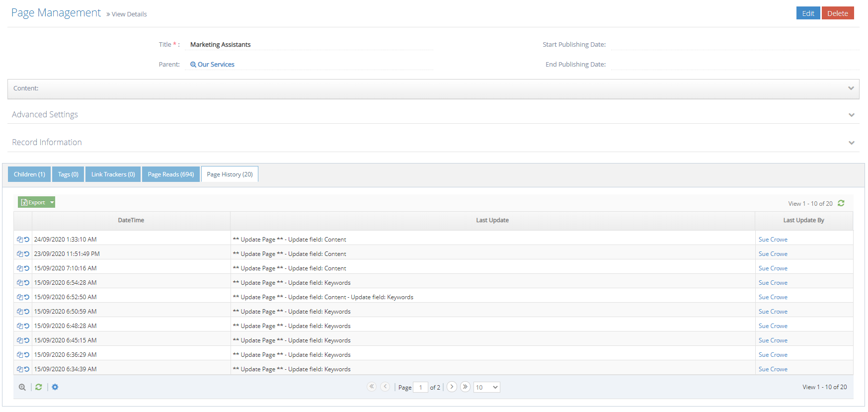Click the restore icon on 24/09/2020 1:33:10 AM row

point(27,240)
